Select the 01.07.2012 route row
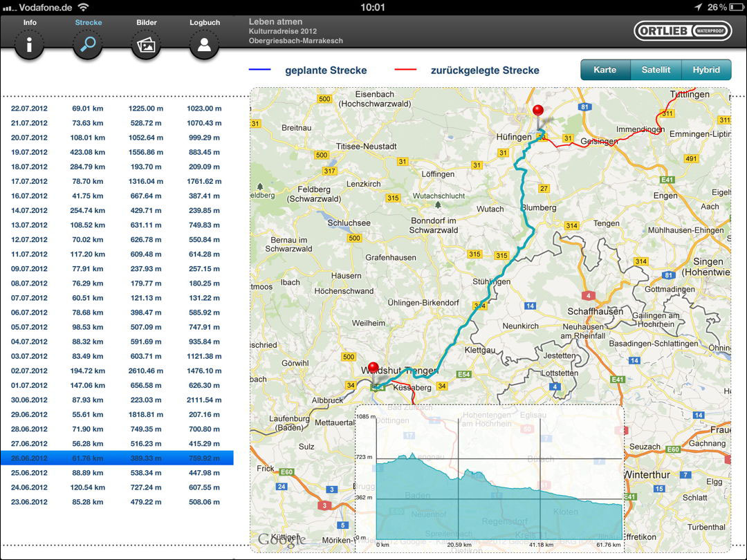Image resolution: width=747 pixels, height=560 pixels. [117, 385]
